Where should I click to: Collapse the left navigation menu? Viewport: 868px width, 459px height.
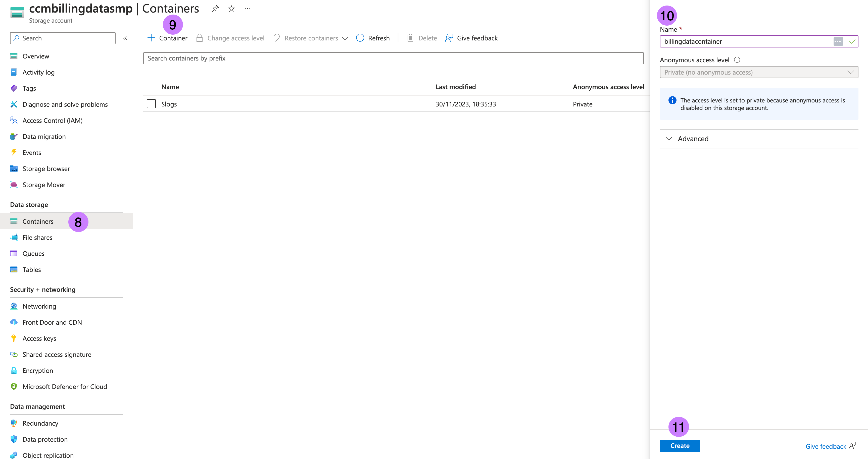[x=125, y=38]
